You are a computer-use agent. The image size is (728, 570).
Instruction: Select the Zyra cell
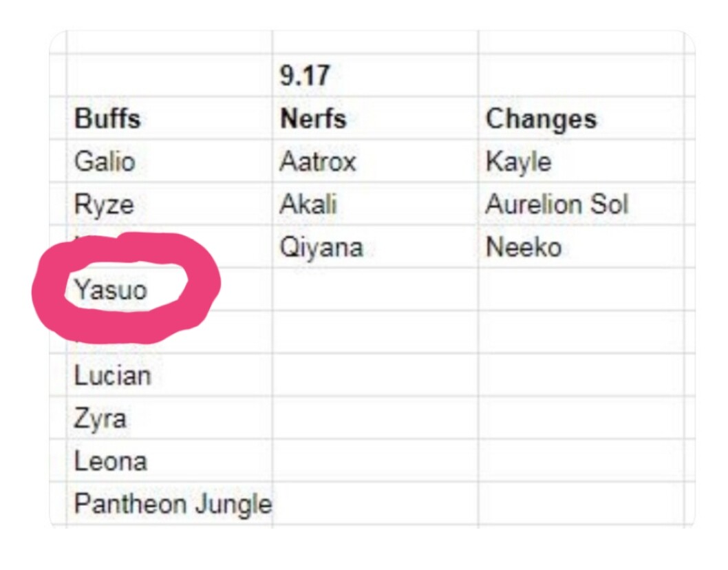169,418
